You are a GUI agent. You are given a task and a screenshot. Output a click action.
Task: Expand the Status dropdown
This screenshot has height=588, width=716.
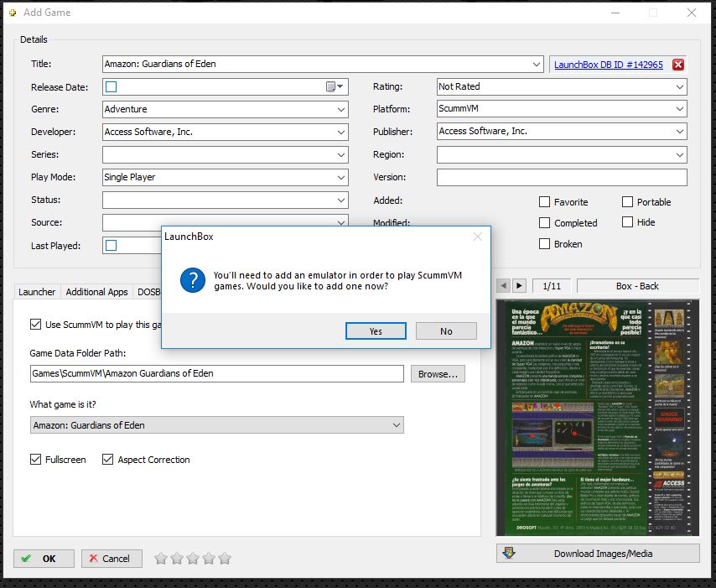point(340,200)
